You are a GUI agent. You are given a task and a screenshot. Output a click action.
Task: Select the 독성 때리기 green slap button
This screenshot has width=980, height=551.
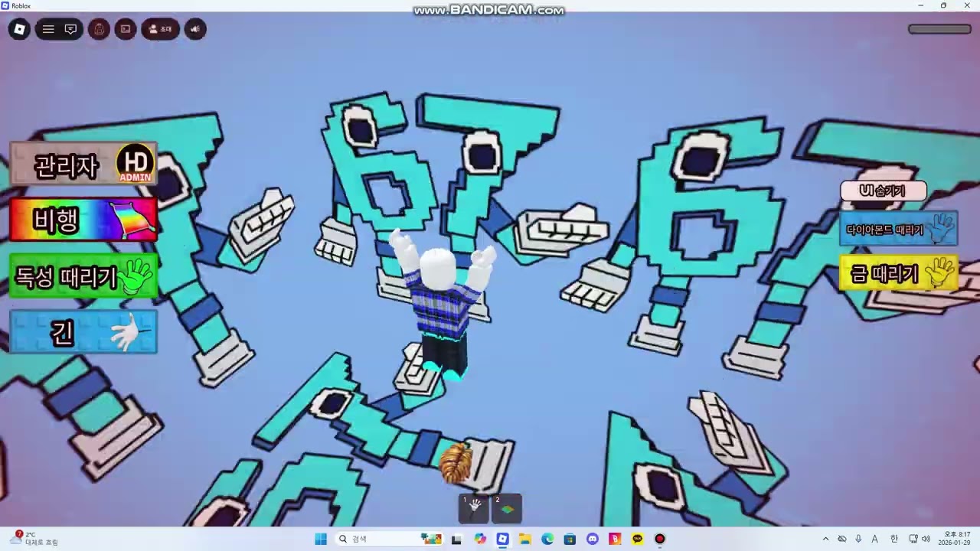coord(83,276)
